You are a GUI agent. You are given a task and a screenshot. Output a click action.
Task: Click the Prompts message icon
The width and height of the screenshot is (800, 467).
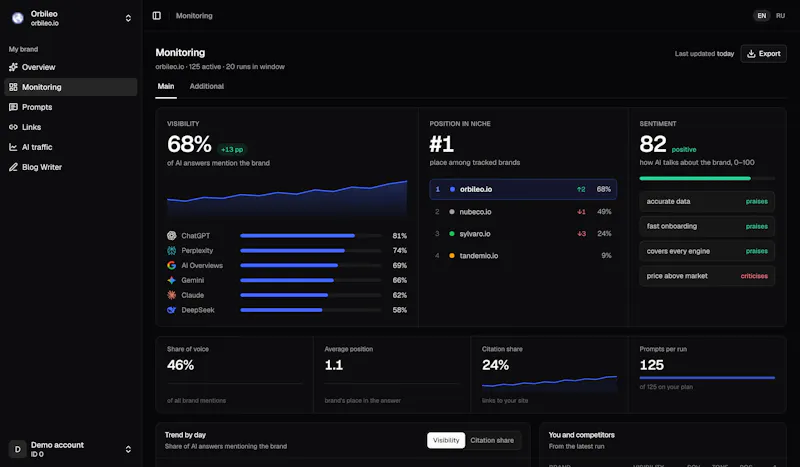click(13, 107)
